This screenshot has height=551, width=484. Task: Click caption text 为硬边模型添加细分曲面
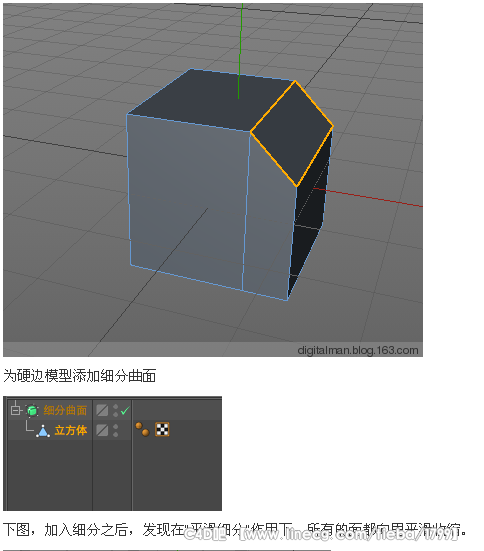(80, 376)
